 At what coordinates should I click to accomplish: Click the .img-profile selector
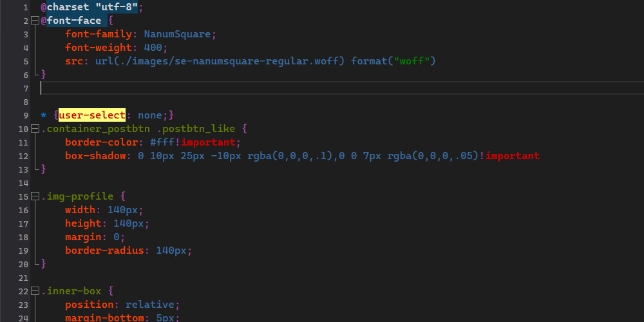[77, 196]
